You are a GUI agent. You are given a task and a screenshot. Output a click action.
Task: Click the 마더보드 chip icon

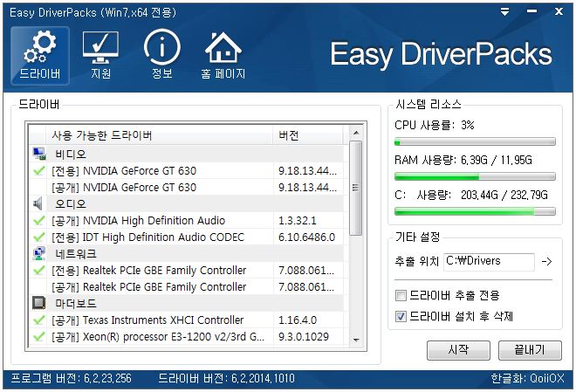coord(39,303)
